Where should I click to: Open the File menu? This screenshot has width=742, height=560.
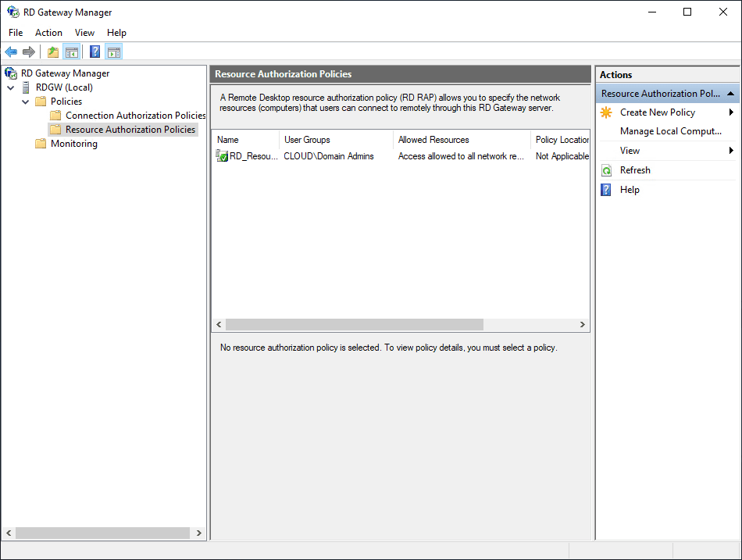[16, 33]
